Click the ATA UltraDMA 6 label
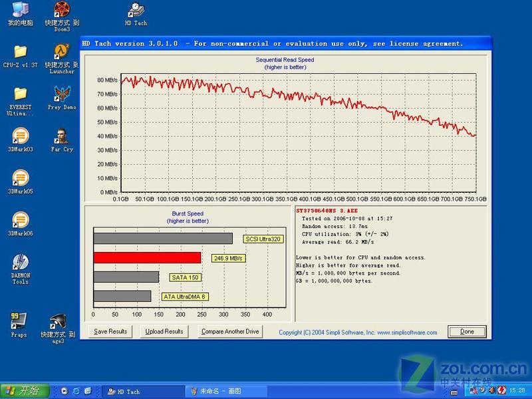The image size is (532, 399). point(184,297)
